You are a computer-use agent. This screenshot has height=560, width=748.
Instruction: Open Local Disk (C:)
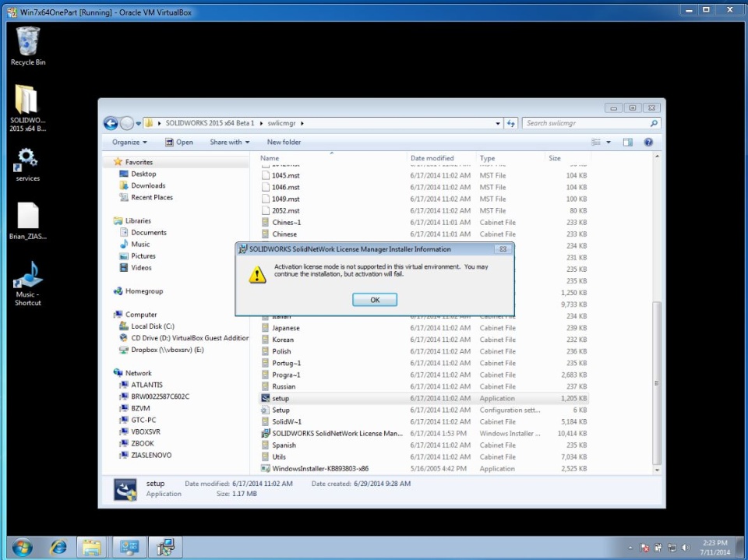tap(153, 326)
